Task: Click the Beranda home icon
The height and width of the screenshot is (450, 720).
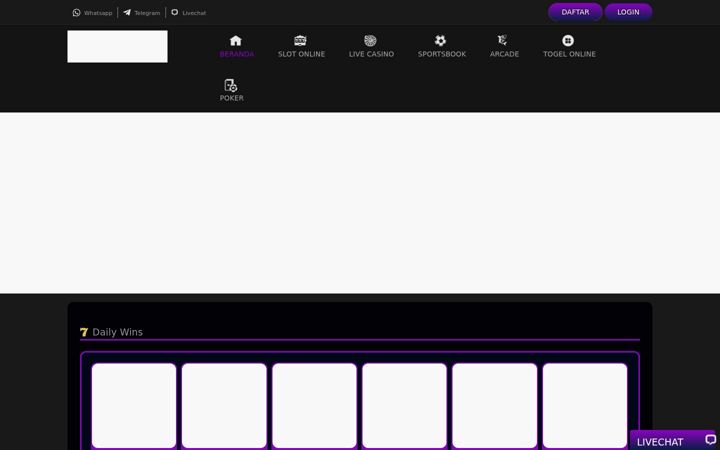Action: (236, 40)
